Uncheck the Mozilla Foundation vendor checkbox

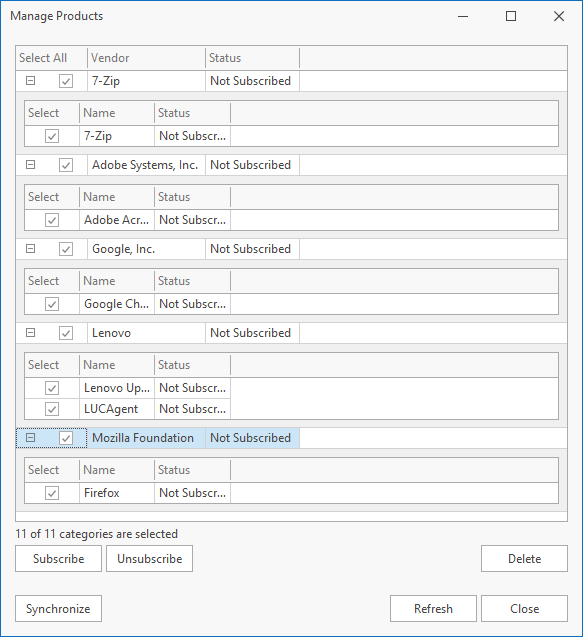click(x=66, y=438)
